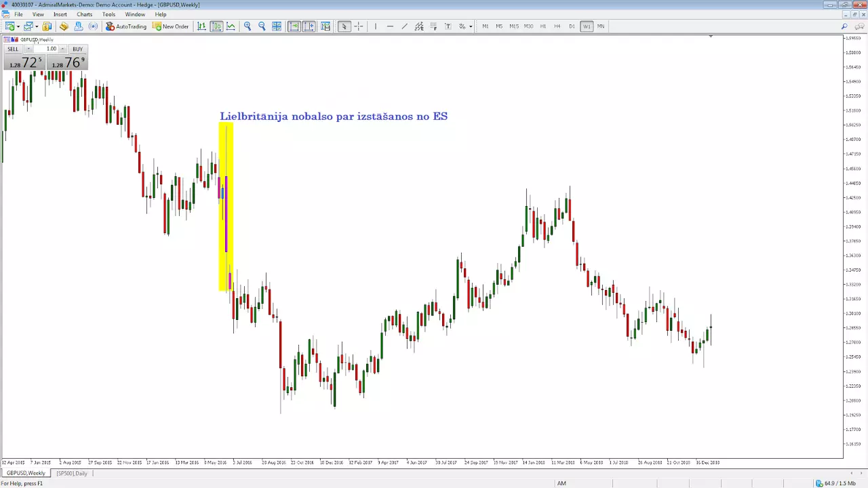Open the Navigator folder icon

64,26
